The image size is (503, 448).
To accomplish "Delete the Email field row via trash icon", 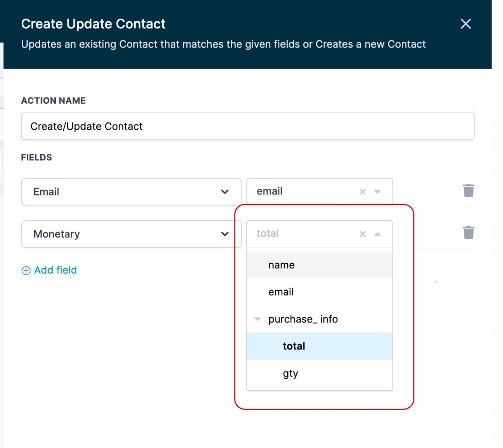I will [468, 191].
